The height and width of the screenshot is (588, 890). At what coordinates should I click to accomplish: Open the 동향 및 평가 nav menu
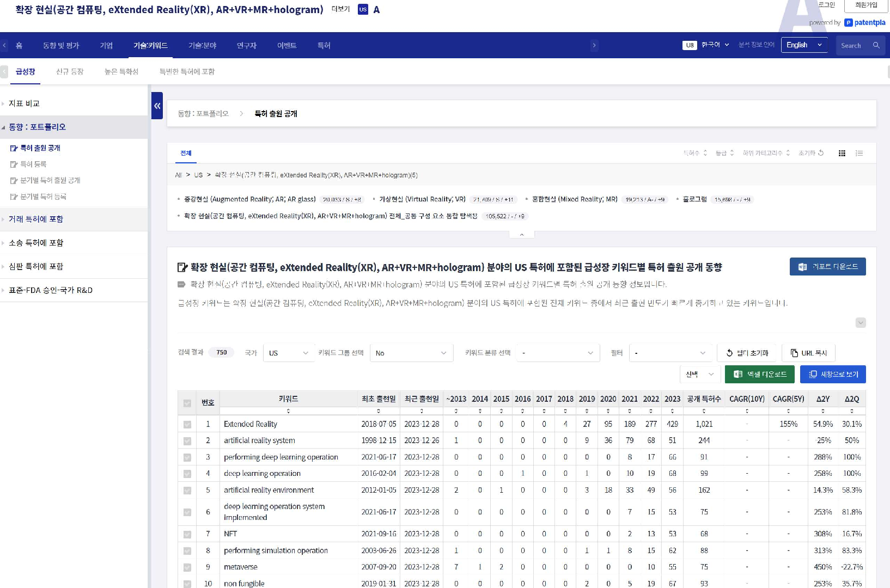pos(61,45)
